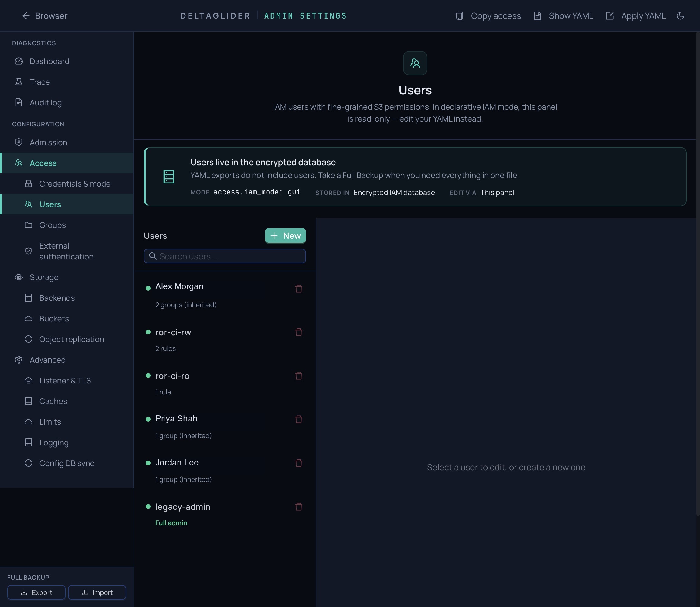The width and height of the screenshot is (700, 607).
Task: Collapse the Access section
Action: [x=43, y=163]
